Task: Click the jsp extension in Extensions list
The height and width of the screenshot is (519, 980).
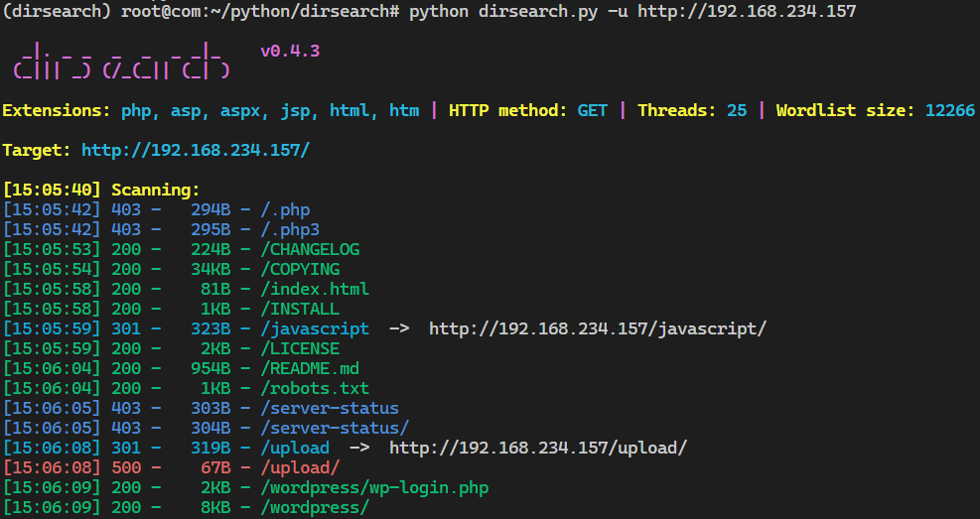Action: tap(295, 111)
